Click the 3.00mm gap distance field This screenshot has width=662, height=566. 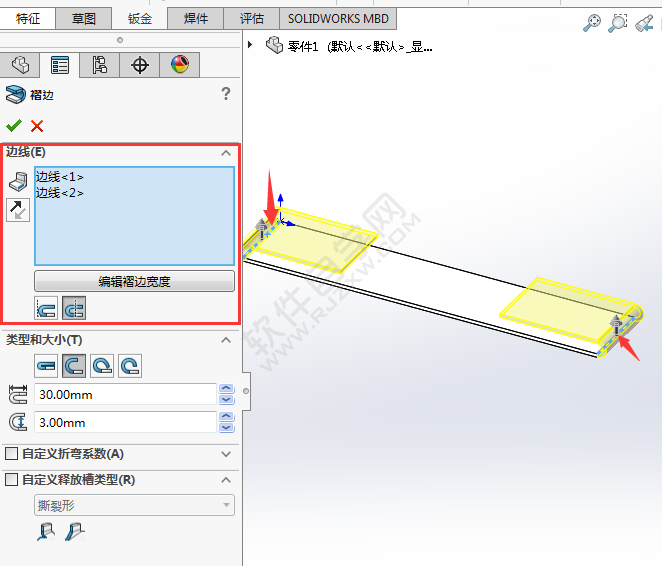[125, 422]
